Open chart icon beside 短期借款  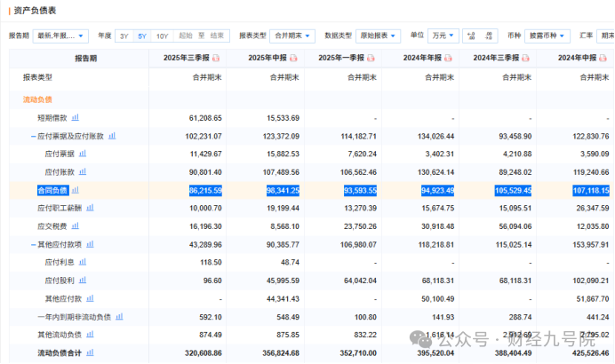76,117
